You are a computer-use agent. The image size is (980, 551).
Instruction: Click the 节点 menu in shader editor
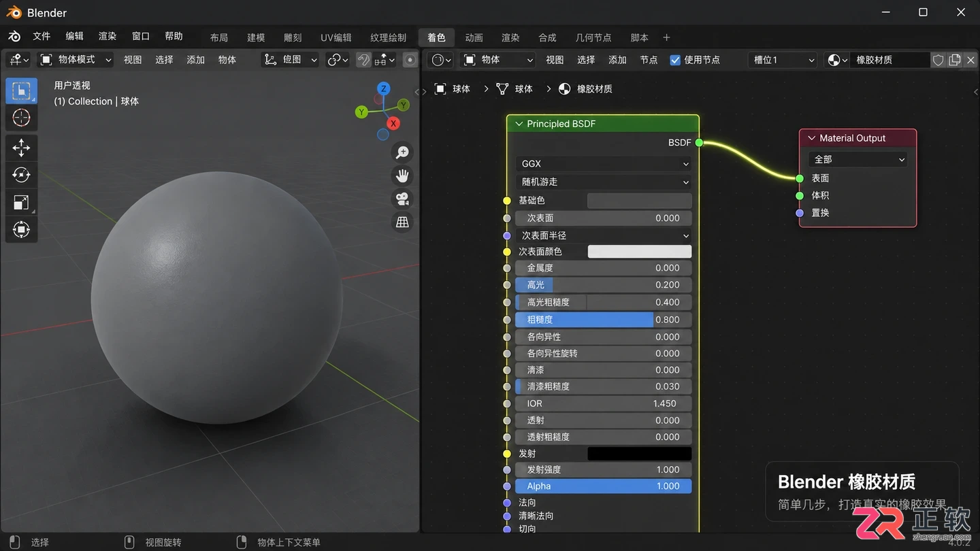click(649, 60)
